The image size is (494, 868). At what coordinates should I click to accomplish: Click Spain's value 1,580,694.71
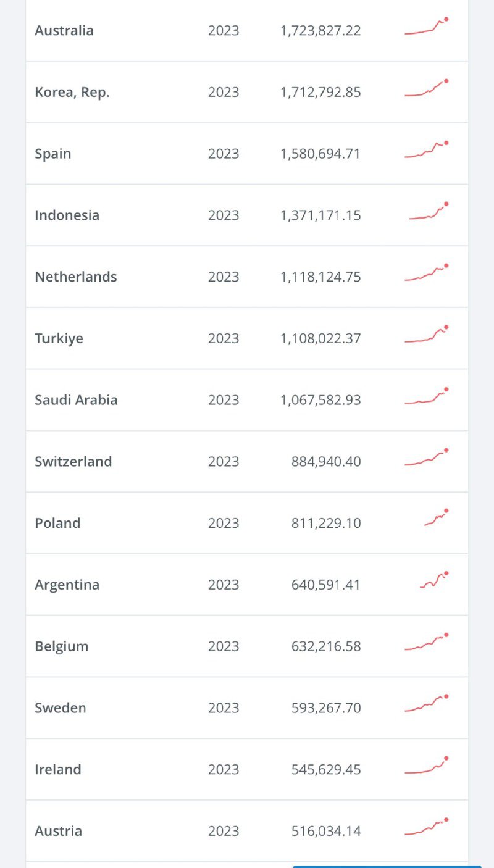pyautogui.click(x=320, y=154)
